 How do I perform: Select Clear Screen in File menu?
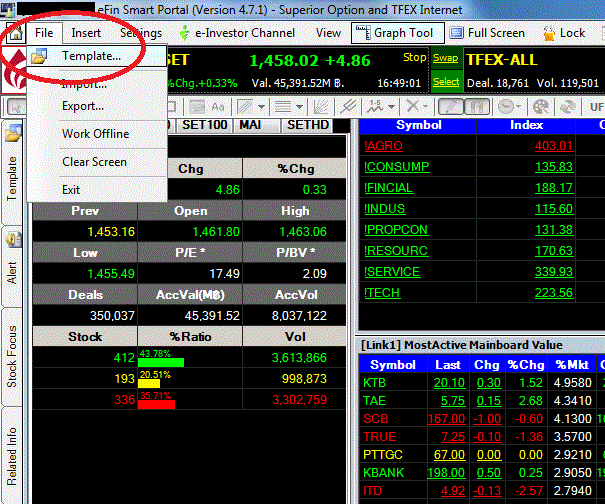[97, 162]
